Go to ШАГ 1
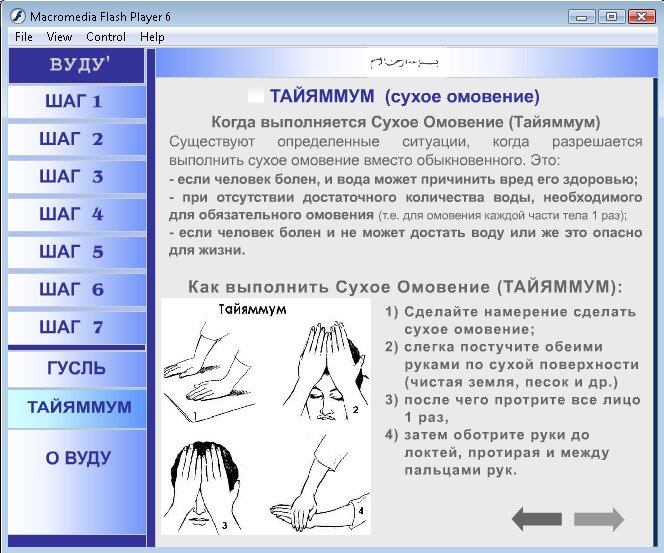 point(77,102)
